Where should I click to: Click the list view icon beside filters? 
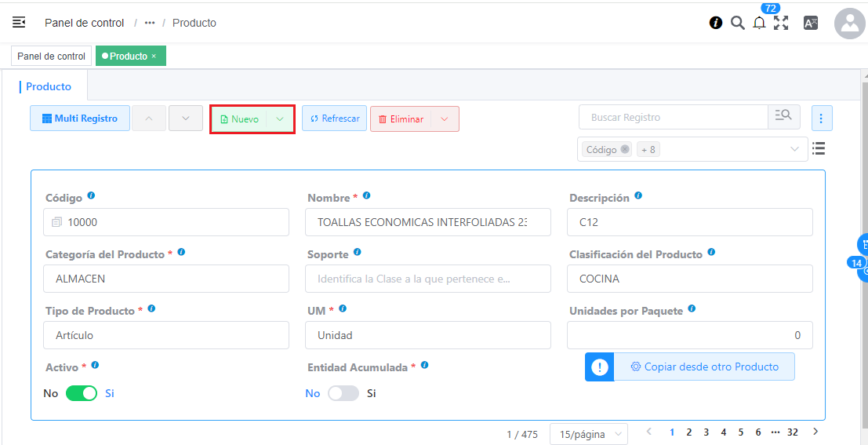(x=819, y=148)
